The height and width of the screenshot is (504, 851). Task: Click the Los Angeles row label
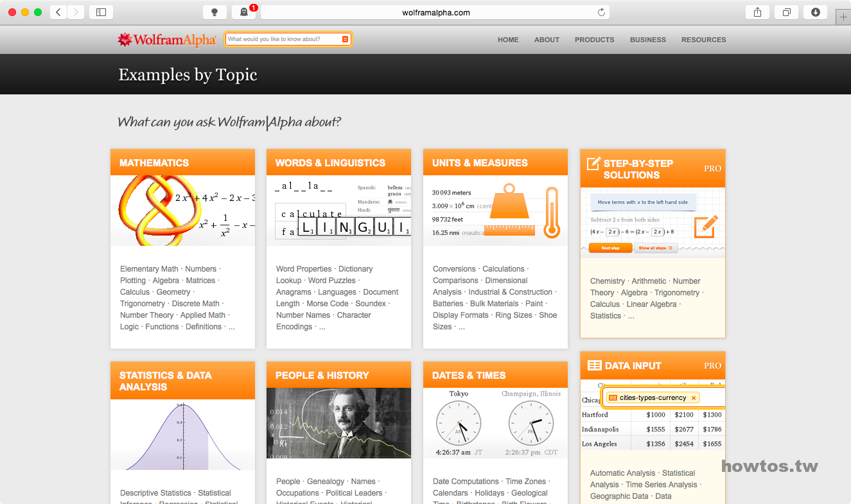[x=599, y=444]
